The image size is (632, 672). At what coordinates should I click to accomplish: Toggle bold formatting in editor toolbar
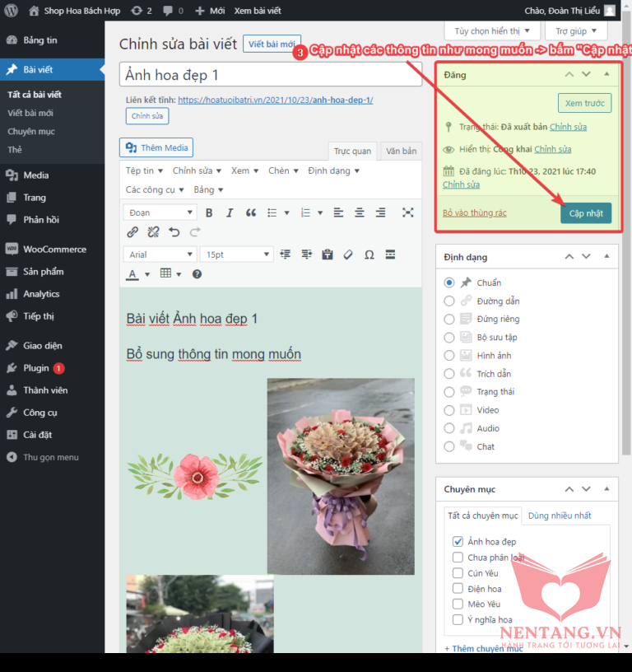(x=209, y=212)
